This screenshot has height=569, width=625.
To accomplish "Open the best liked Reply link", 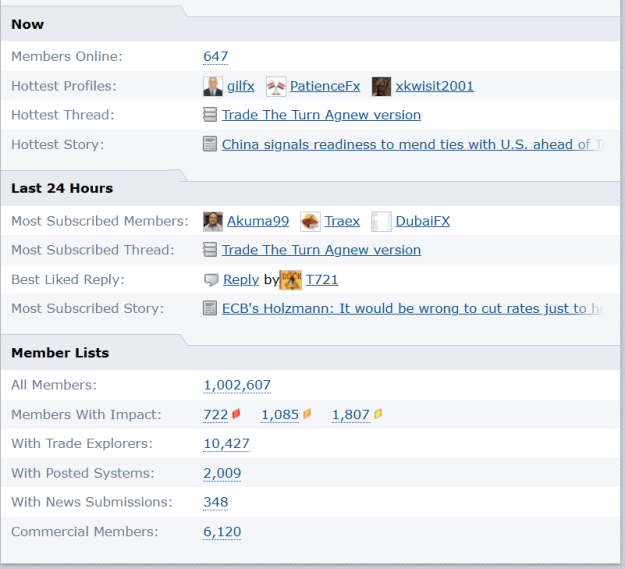I will point(241,280).
